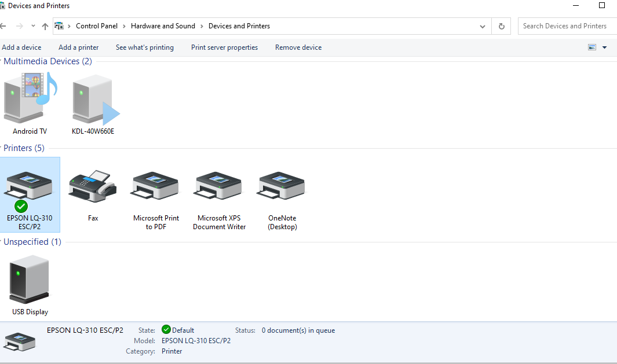Click Add a printer command
The image size is (617, 364).
point(78,47)
